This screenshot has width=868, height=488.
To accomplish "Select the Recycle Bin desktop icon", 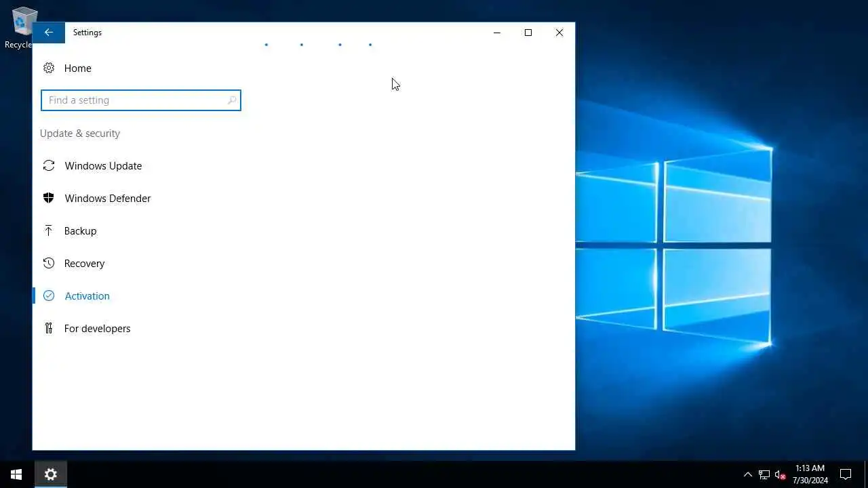I will pyautogui.click(x=22, y=28).
